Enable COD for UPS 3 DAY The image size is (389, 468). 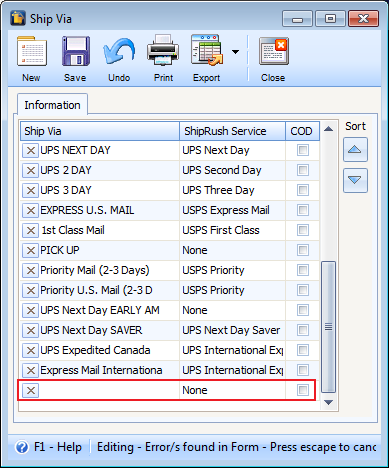303,190
